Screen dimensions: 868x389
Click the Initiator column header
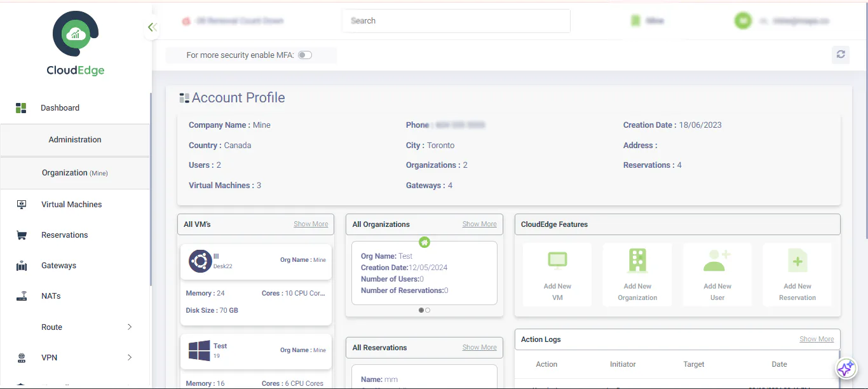[623, 364]
